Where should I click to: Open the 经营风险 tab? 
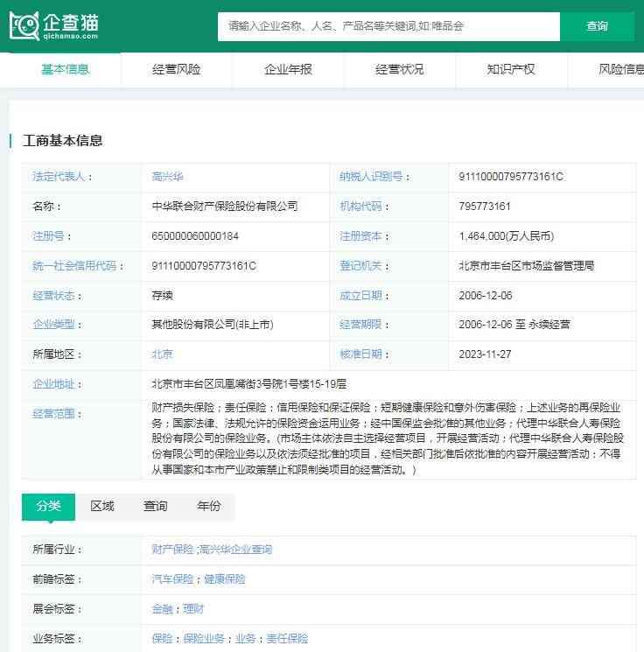tap(176, 69)
